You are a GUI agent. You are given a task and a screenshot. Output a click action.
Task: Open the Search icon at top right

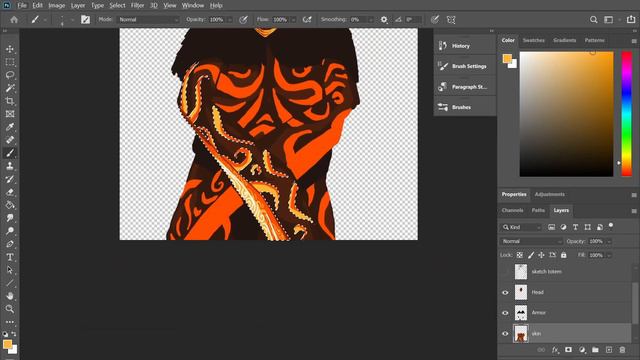click(x=593, y=20)
